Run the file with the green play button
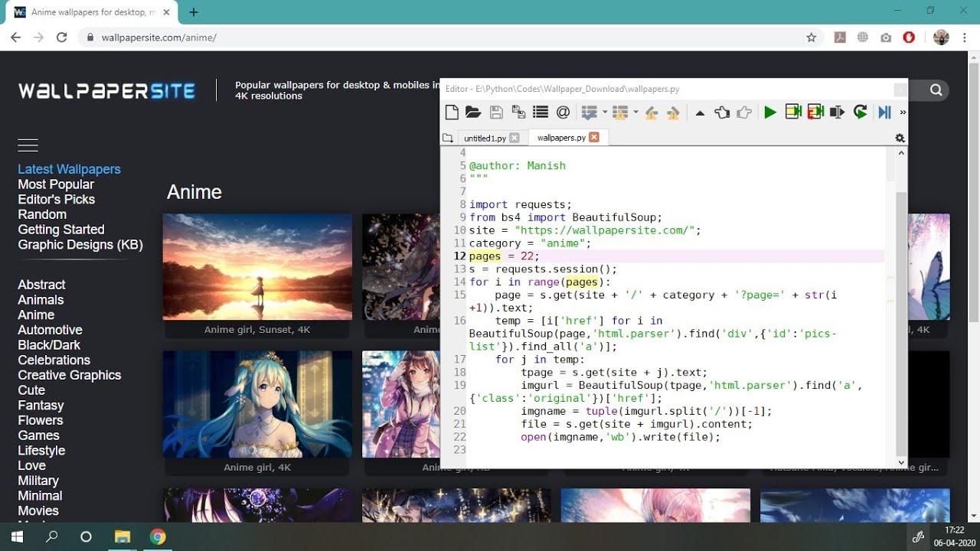 tap(770, 112)
